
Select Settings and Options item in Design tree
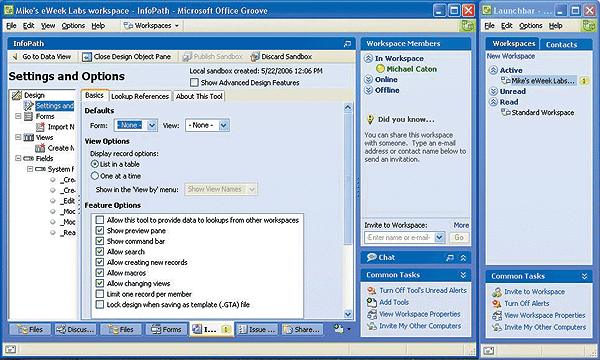54,106
